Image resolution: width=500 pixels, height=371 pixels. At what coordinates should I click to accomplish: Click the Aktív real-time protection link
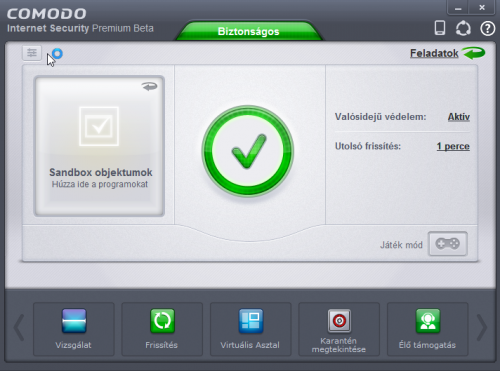(x=459, y=117)
